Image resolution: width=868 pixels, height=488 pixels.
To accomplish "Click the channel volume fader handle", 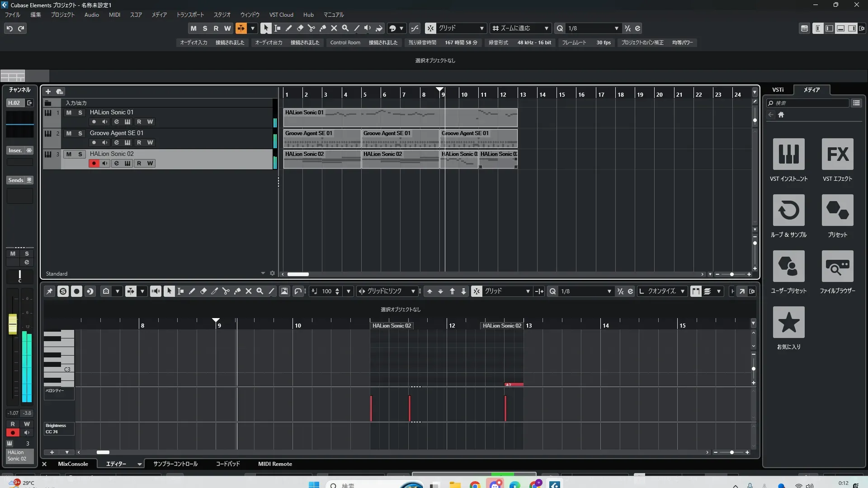I will point(13,324).
